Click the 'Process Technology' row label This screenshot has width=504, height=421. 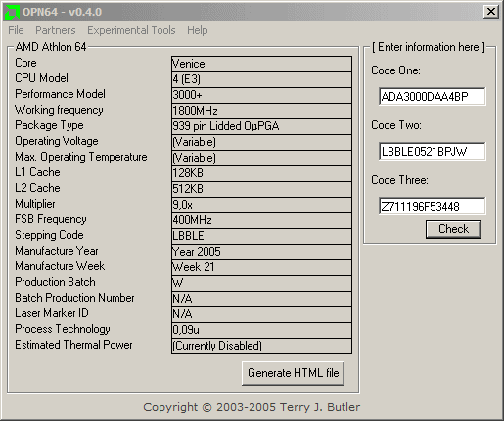(x=63, y=329)
